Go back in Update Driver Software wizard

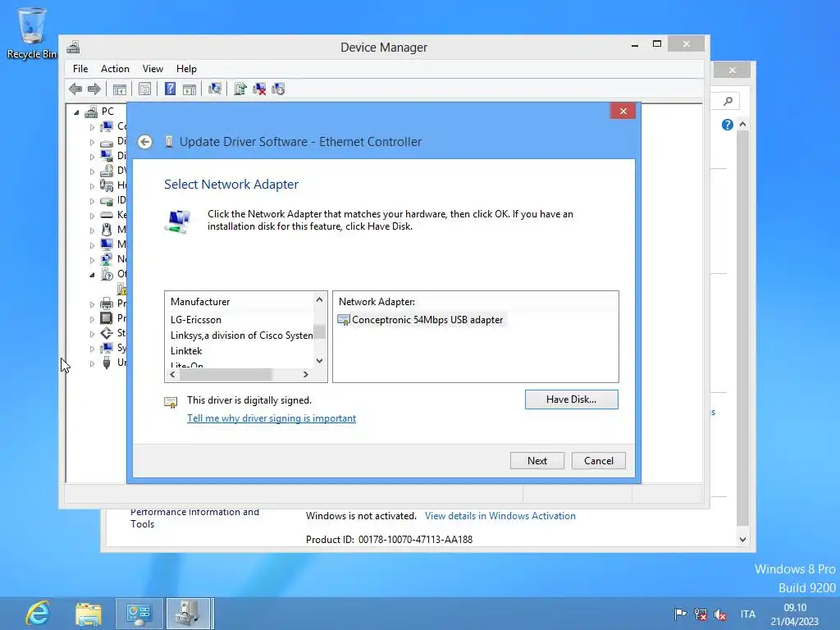(144, 142)
